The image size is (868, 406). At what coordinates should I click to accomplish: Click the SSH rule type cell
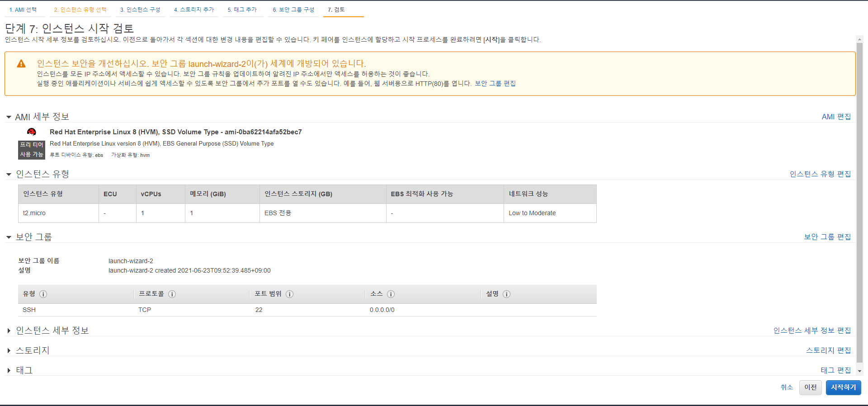point(29,310)
